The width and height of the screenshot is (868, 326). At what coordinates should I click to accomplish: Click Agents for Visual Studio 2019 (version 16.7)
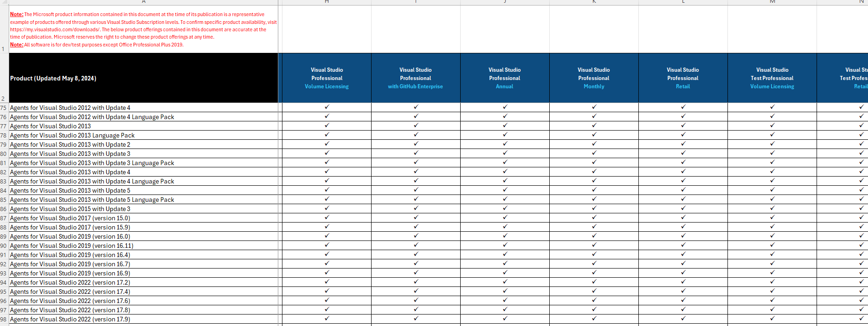point(143,264)
